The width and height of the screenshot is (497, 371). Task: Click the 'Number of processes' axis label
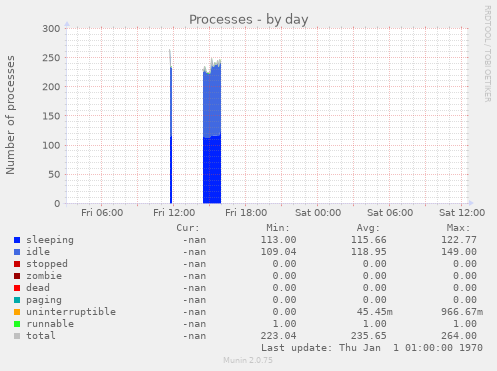point(10,115)
